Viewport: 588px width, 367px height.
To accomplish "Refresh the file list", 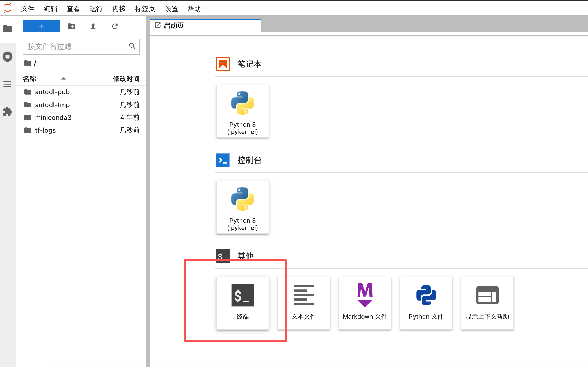I will tap(115, 26).
